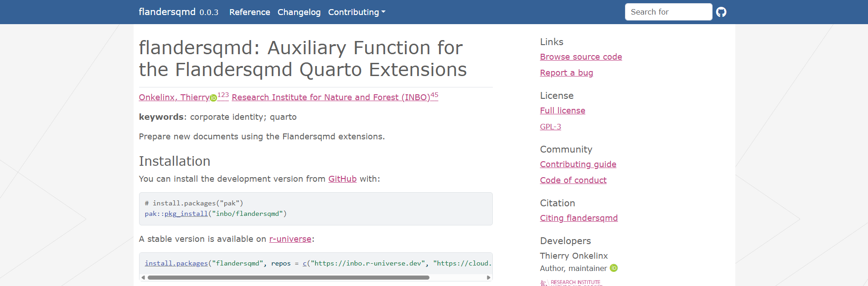Click the version number 0.0.3
Image resolution: width=868 pixels, height=286 pixels.
209,13
